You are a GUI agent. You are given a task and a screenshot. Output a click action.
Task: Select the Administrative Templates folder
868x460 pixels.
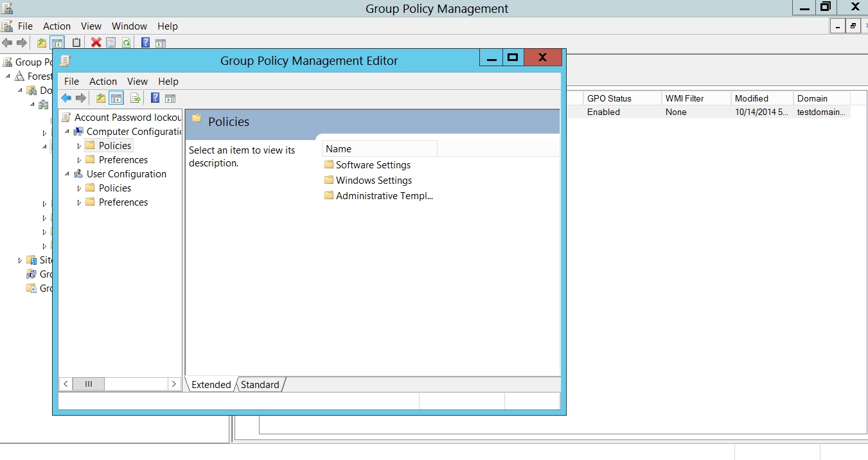point(384,196)
